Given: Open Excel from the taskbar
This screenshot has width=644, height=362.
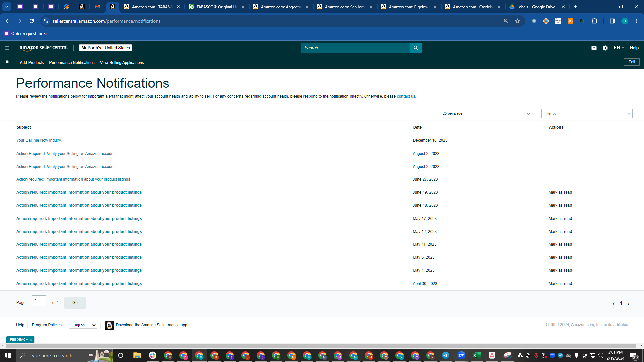Looking at the screenshot, I should 476,355.
